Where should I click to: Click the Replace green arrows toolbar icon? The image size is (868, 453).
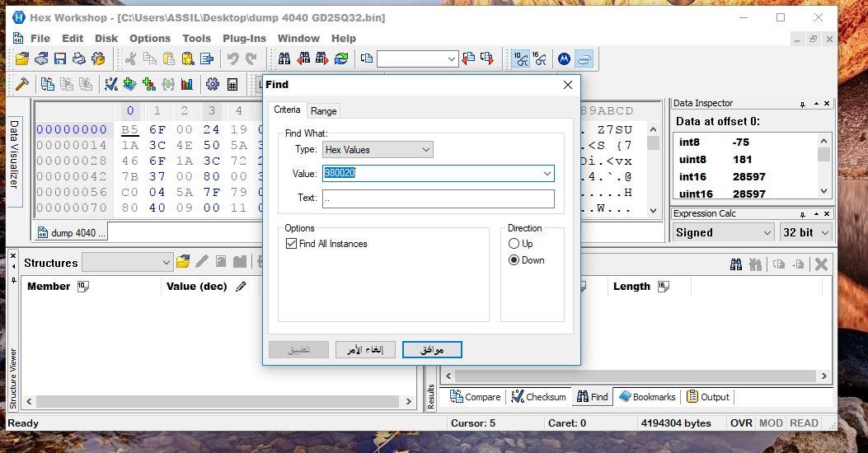tap(341, 58)
